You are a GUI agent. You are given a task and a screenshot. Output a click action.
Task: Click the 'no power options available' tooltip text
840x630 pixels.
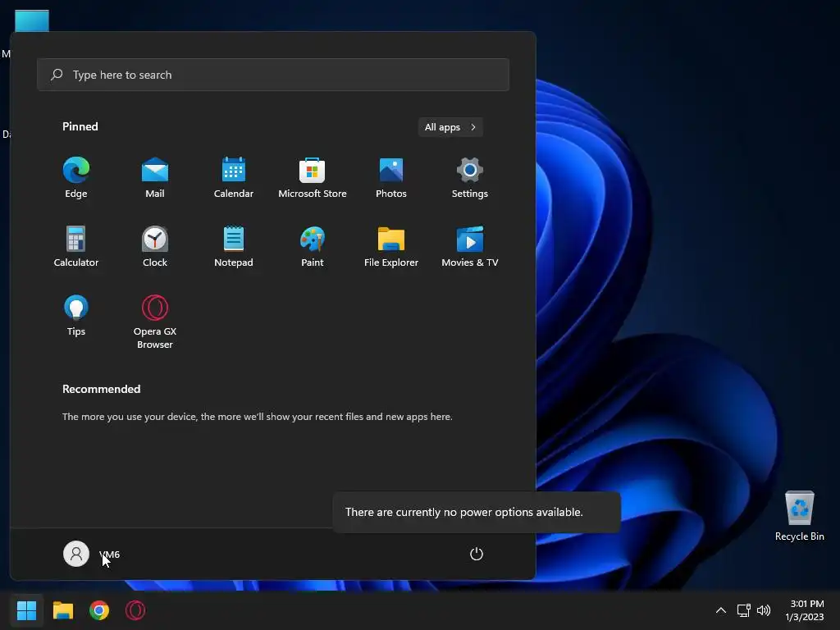pyautogui.click(x=464, y=512)
